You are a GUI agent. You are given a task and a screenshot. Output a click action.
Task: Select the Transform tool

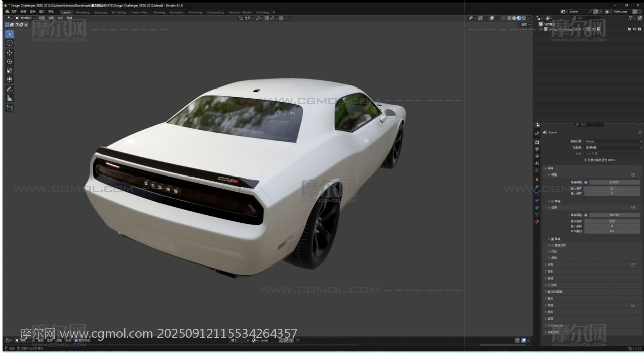pos(10,79)
